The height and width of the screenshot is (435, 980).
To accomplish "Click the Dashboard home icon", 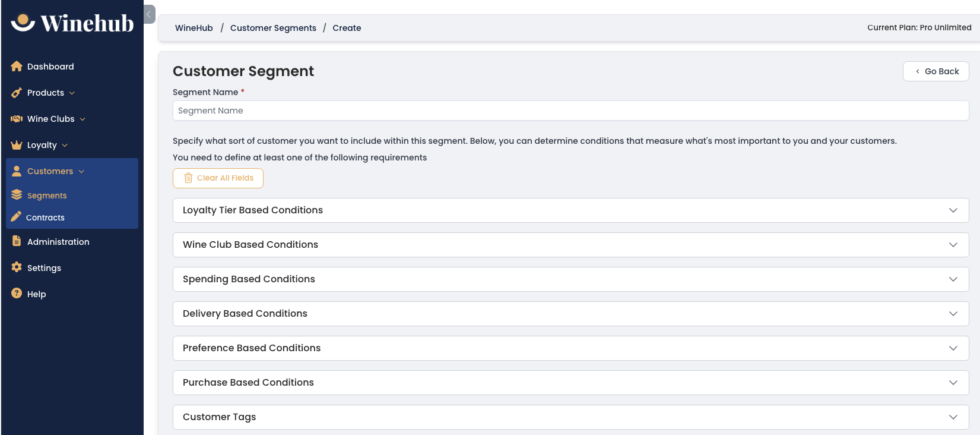I will (x=17, y=66).
